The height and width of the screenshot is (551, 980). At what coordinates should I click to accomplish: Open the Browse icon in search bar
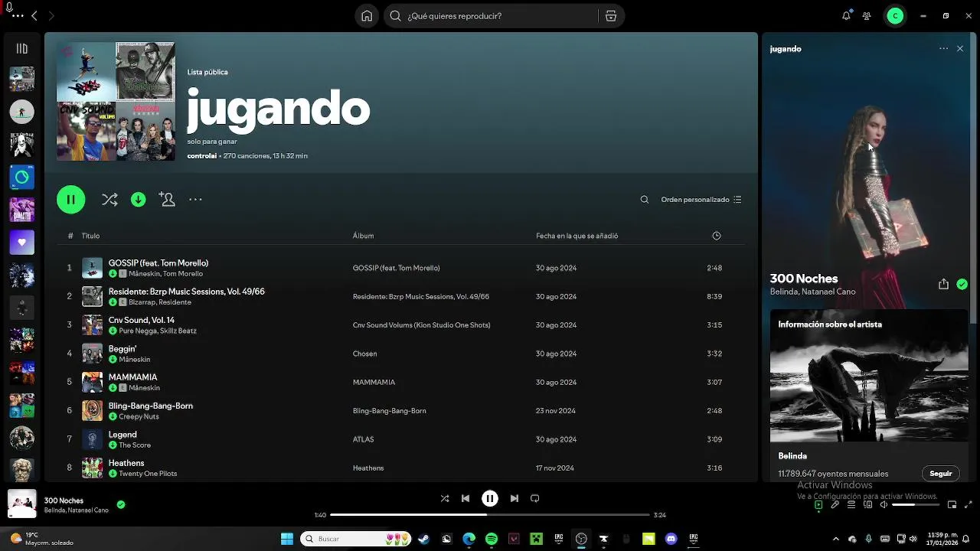[610, 16]
